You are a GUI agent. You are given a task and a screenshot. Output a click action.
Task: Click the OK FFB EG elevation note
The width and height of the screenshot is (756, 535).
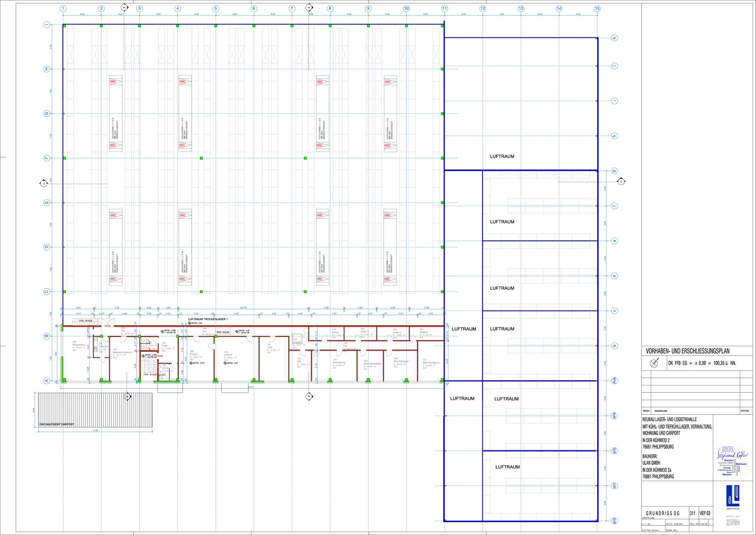(x=702, y=363)
